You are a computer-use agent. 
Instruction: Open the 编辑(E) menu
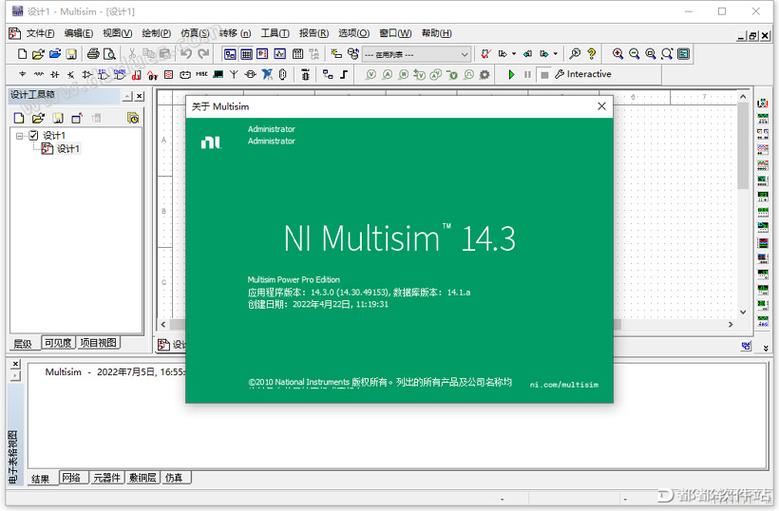[78, 33]
